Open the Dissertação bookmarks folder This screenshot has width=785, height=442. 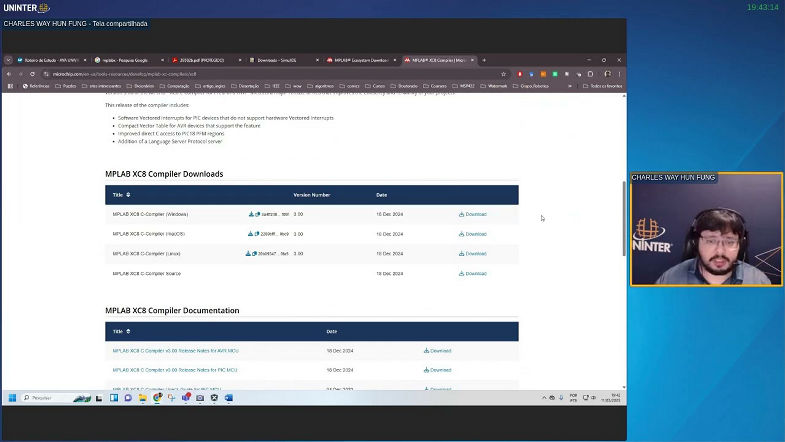pos(245,86)
